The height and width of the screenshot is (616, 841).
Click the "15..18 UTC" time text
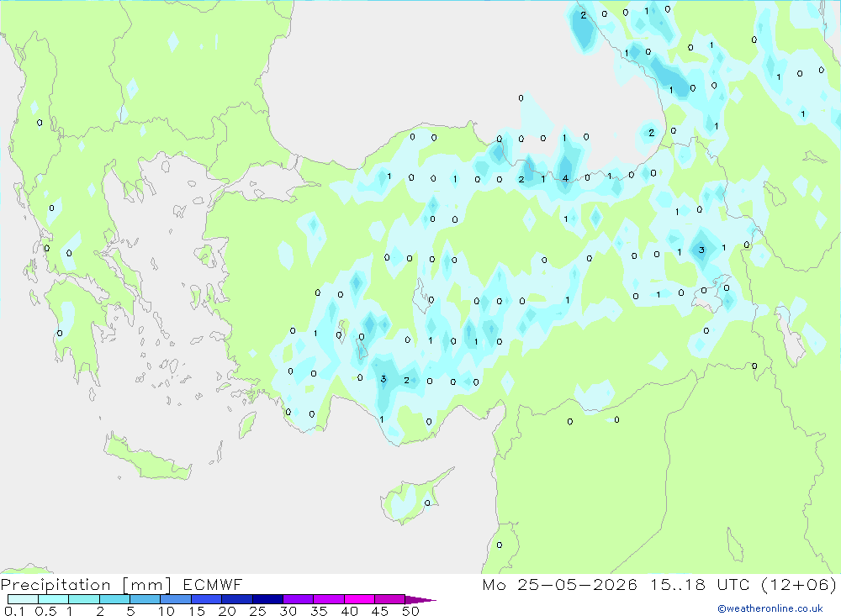click(x=700, y=585)
